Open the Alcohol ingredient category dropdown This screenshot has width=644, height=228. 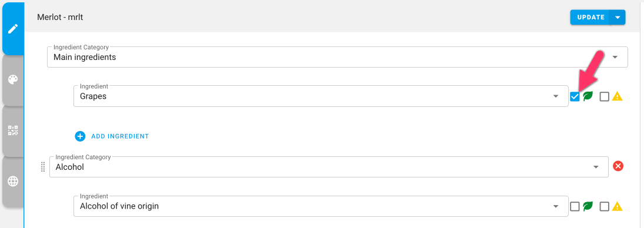pos(328,167)
